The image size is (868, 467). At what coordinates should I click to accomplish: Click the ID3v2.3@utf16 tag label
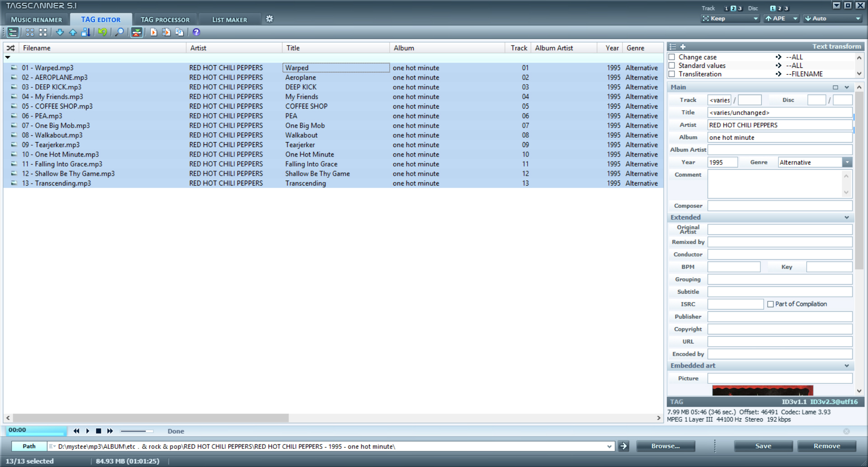[x=834, y=402]
